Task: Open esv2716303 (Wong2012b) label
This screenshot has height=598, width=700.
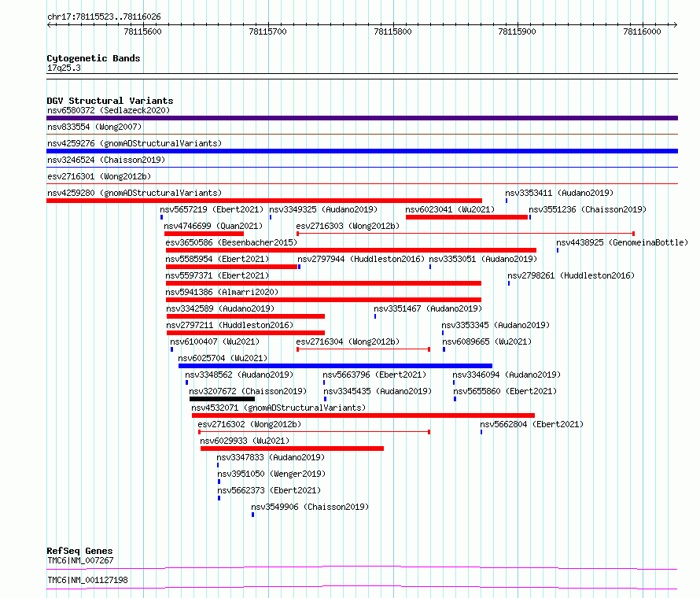Action: [x=348, y=226]
